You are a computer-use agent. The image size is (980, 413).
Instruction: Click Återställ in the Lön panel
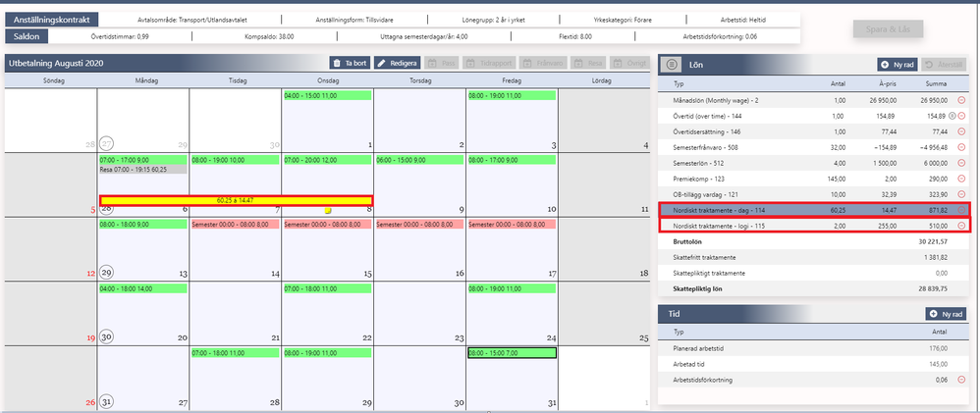944,64
